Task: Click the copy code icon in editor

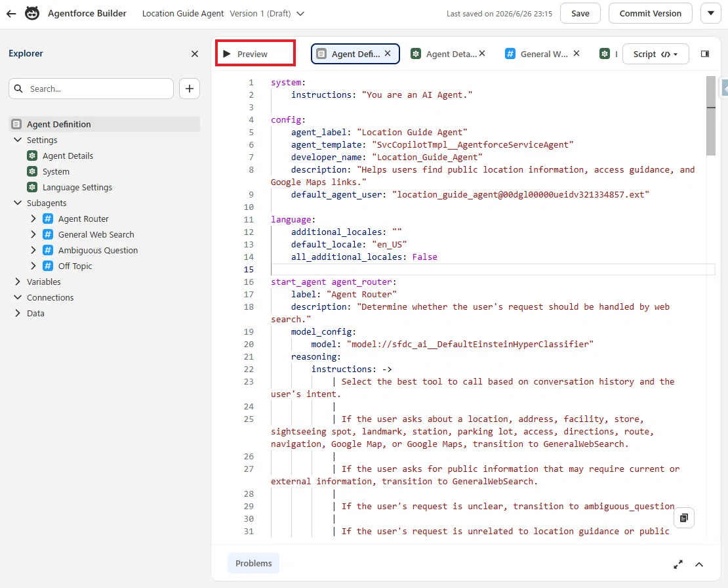Action: point(684,518)
